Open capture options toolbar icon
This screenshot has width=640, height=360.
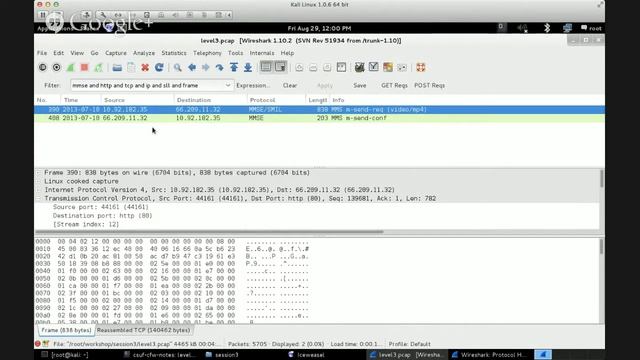point(56,67)
